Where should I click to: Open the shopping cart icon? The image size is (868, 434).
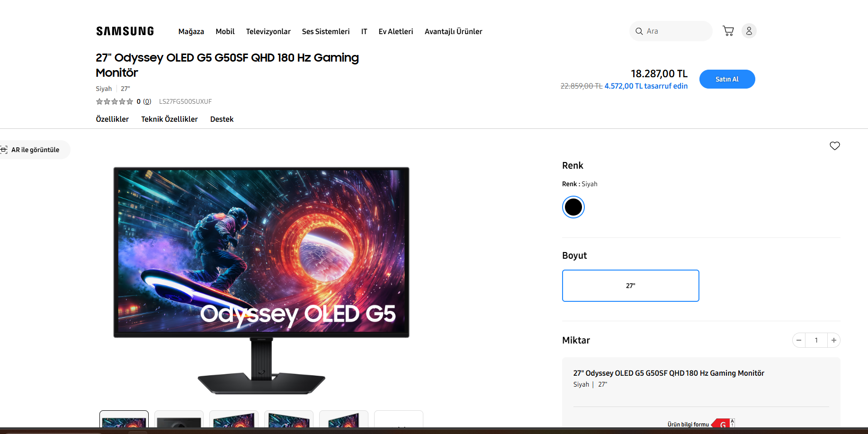pos(728,31)
